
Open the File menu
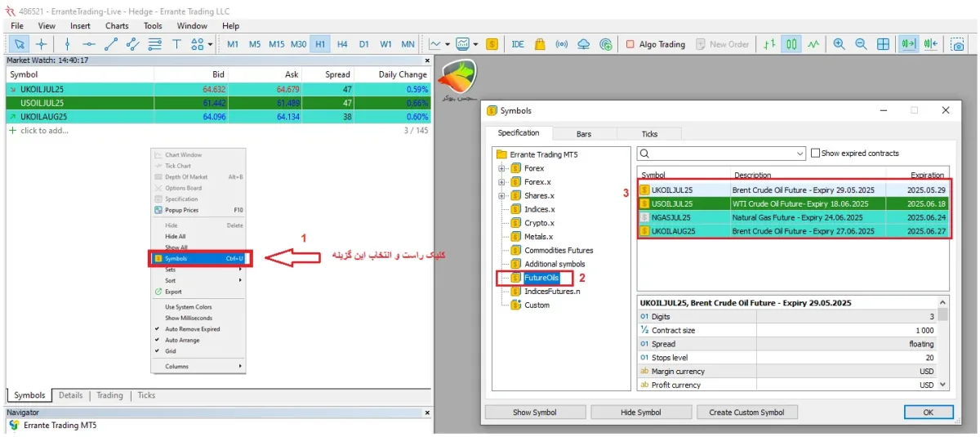pos(17,25)
